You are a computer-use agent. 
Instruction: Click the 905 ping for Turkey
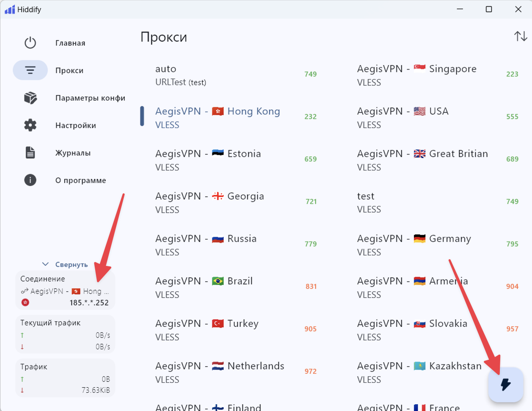[310, 329]
